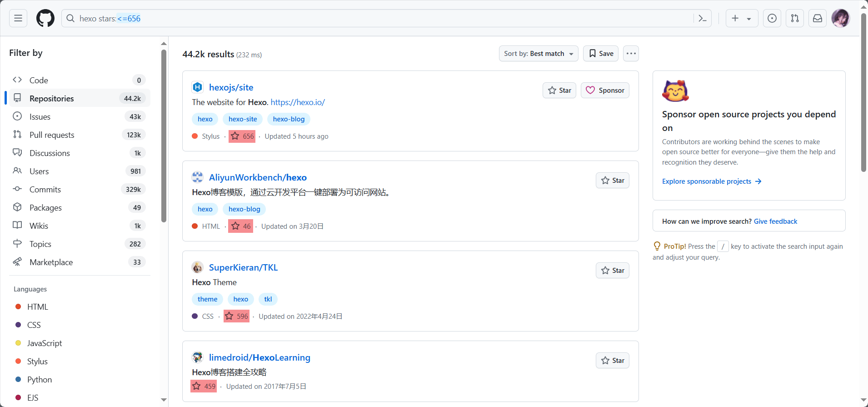Select the Commits filter in sidebar
This screenshot has width=868, height=407.
click(x=45, y=190)
